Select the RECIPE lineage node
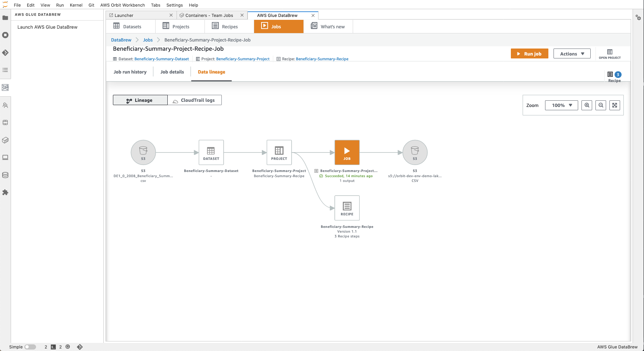Screen dimensions: 644x351 [x=347, y=208]
